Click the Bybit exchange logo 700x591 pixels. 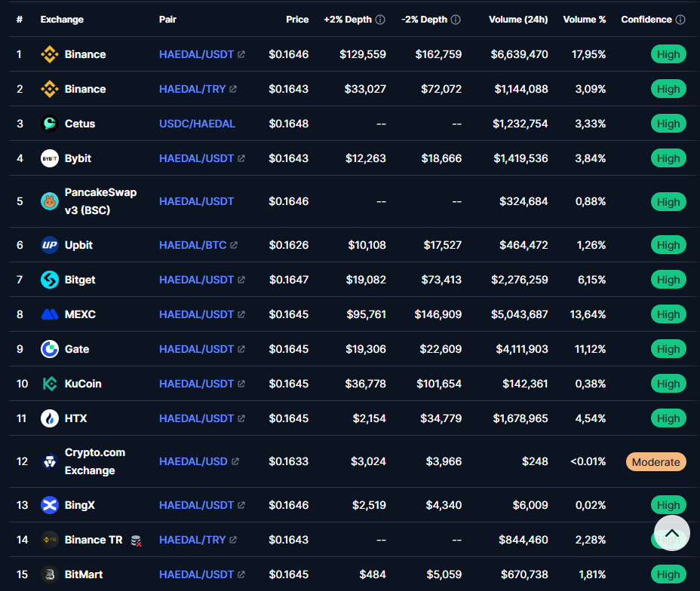[50, 158]
